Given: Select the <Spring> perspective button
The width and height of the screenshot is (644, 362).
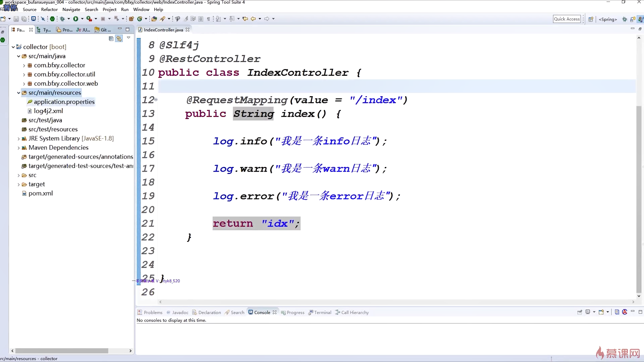Looking at the screenshot, I should click(x=607, y=19).
